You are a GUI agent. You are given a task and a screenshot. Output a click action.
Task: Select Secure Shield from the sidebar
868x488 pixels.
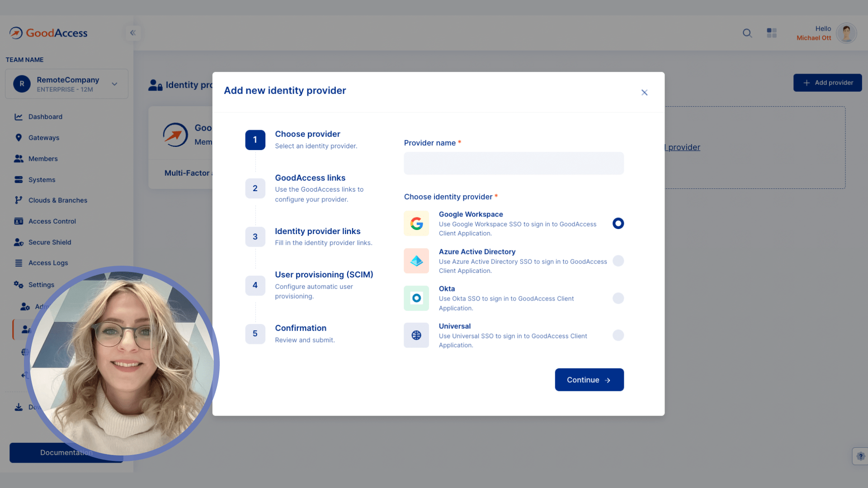[49, 242]
